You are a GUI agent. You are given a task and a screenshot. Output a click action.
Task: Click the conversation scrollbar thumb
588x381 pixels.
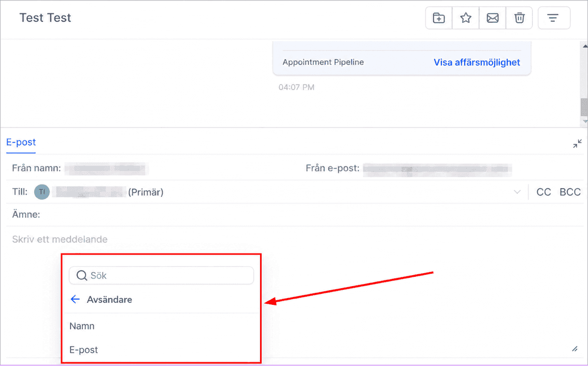point(584,107)
